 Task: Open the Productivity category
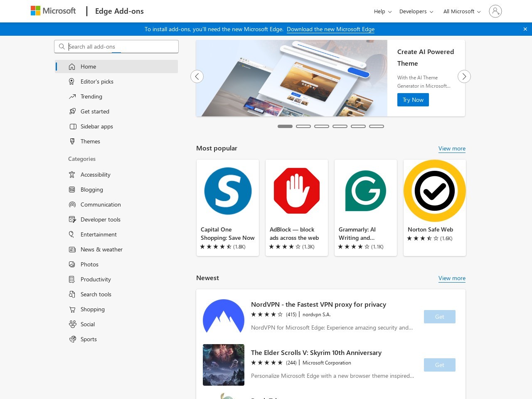click(x=116, y=279)
